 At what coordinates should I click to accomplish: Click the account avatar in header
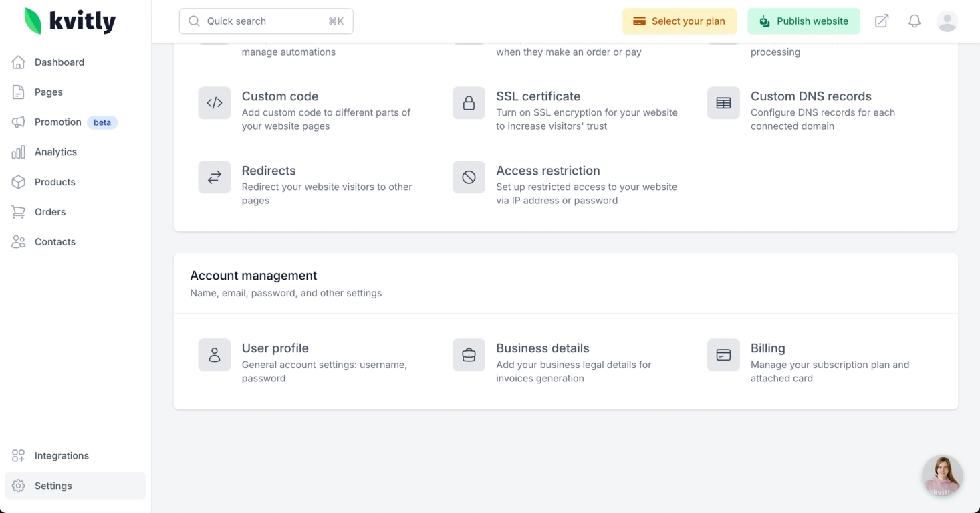click(x=947, y=21)
